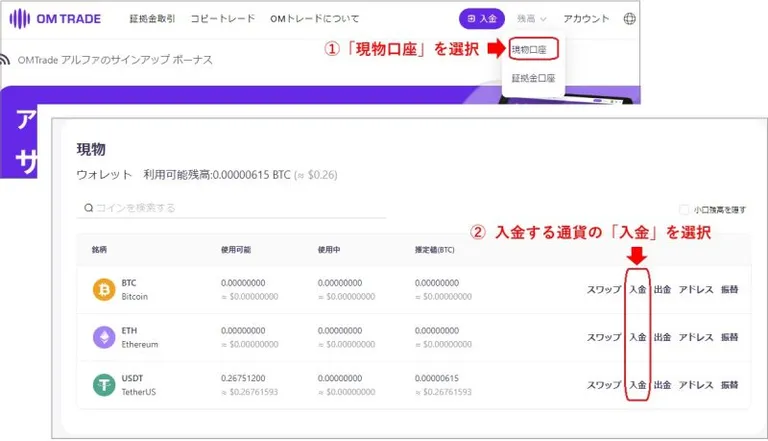This screenshot has width=768, height=441.
Task: Open the アカウント menu
Action: pyautogui.click(x=586, y=19)
